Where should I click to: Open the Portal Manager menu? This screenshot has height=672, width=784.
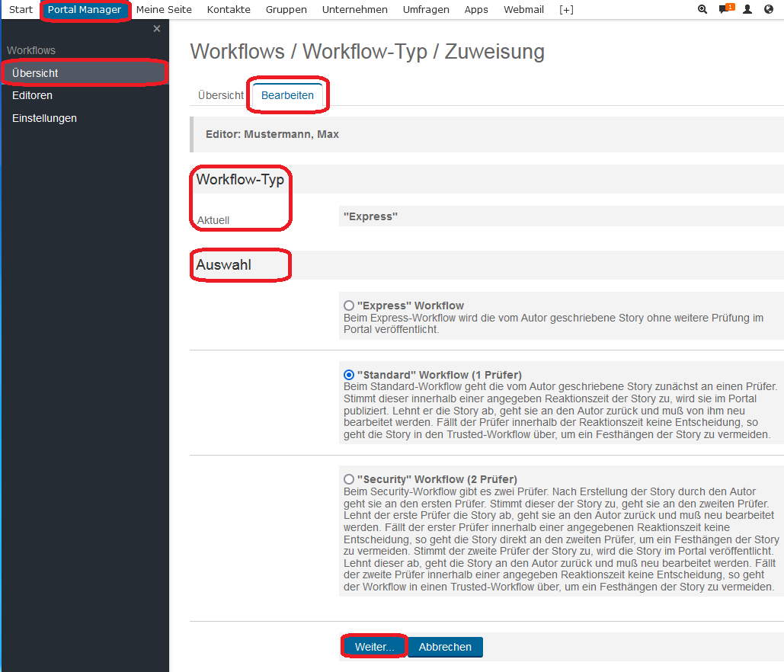point(85,9)
